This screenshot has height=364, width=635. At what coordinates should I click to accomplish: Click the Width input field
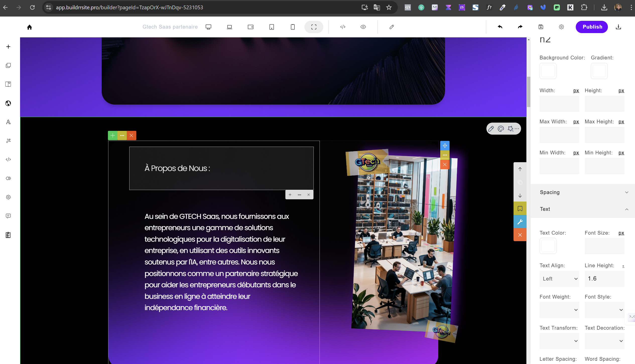click(559, 104)
